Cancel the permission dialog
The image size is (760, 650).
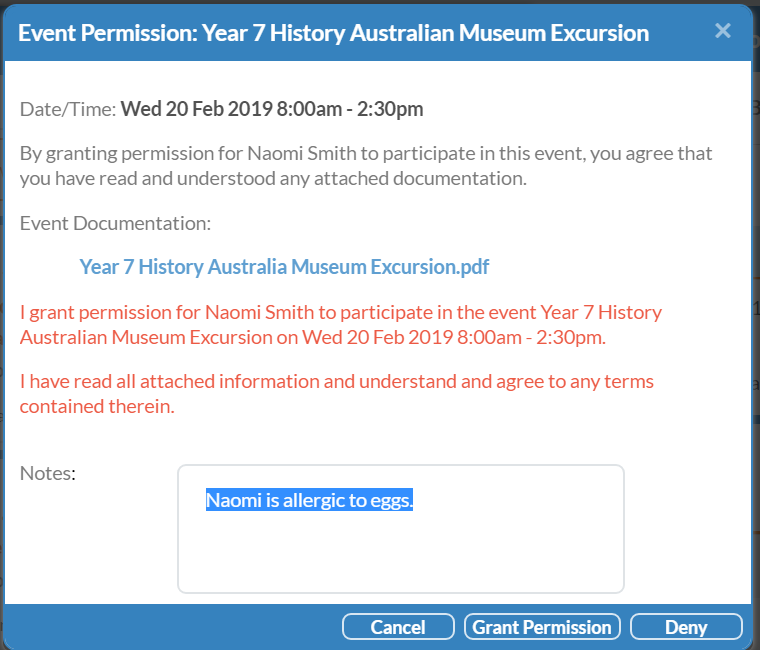(398, 627)
